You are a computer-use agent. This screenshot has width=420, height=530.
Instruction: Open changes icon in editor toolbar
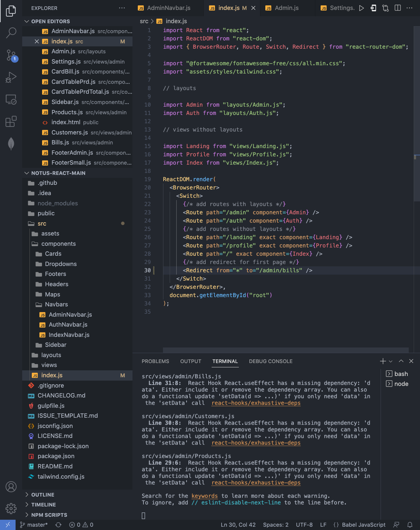click(373, 8)
